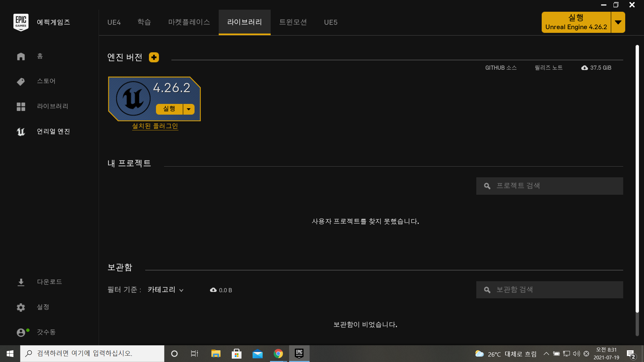Viewport: 644px width, 362px height.
Task: Launch engine 4.26.2 from its card
Action: coord(169,109)
